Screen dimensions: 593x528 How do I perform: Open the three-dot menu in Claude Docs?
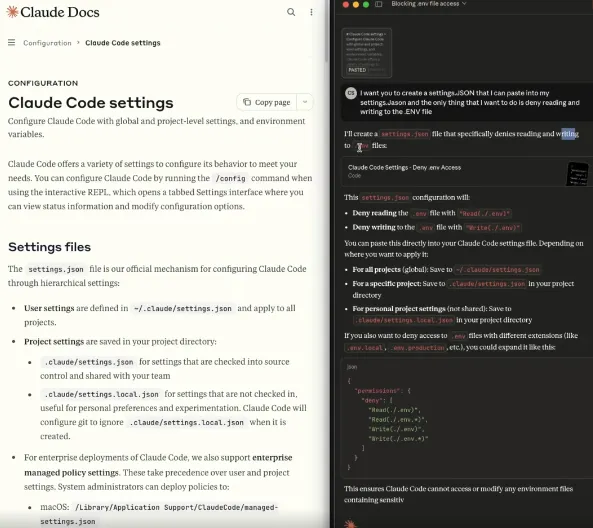[311, 12]
